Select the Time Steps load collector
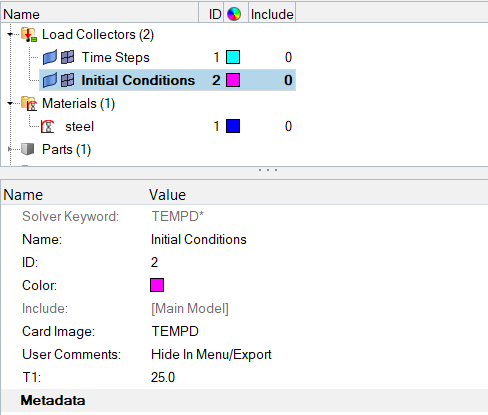 click(116, 57)
